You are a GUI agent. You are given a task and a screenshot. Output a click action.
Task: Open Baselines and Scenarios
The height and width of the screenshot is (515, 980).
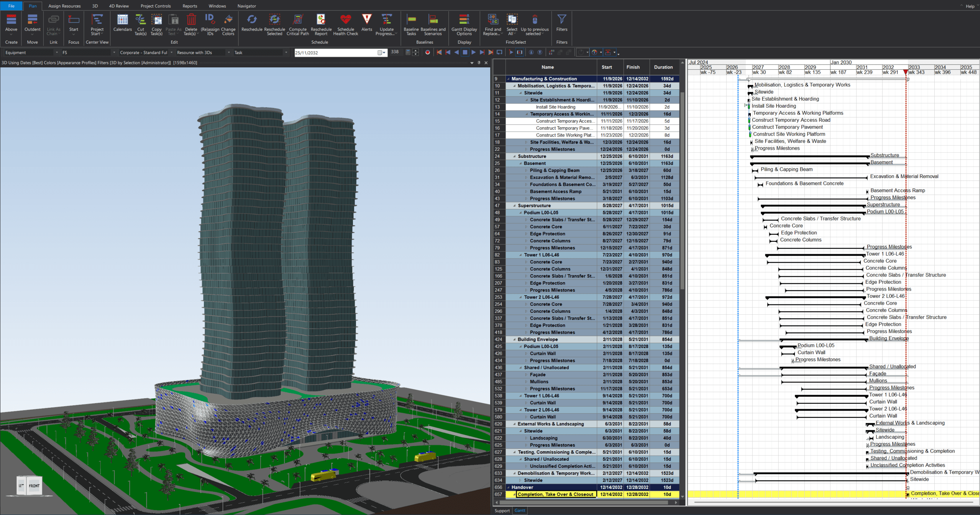click(433, 25)
